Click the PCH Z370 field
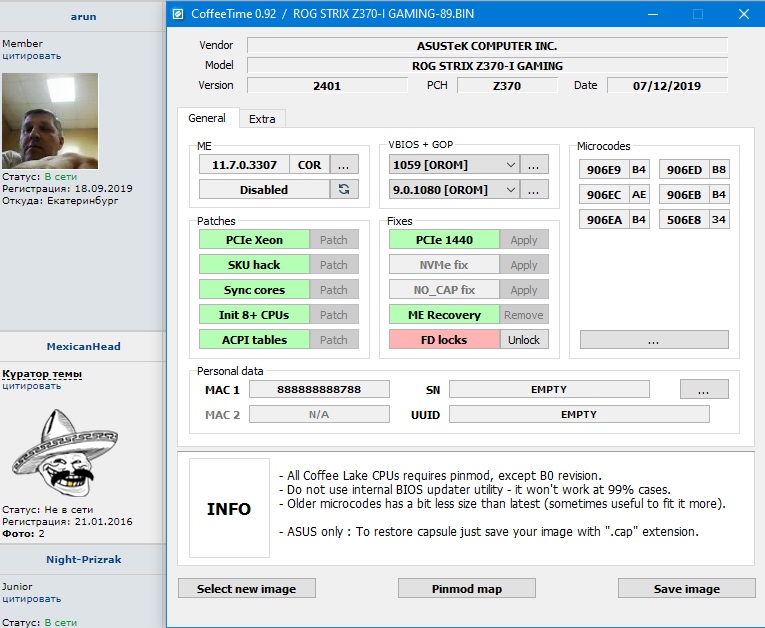The width and height of the screenshot is (765, 628). click(x=507, y=85)
